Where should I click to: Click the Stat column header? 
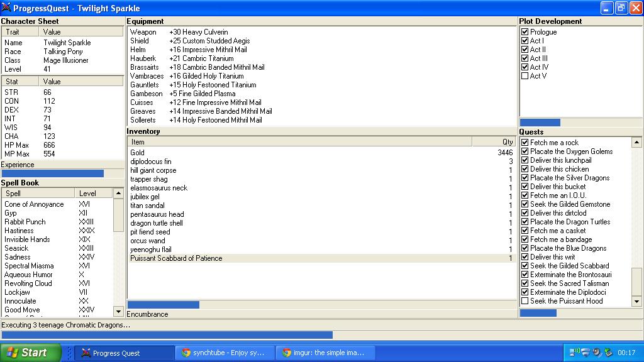20,81
